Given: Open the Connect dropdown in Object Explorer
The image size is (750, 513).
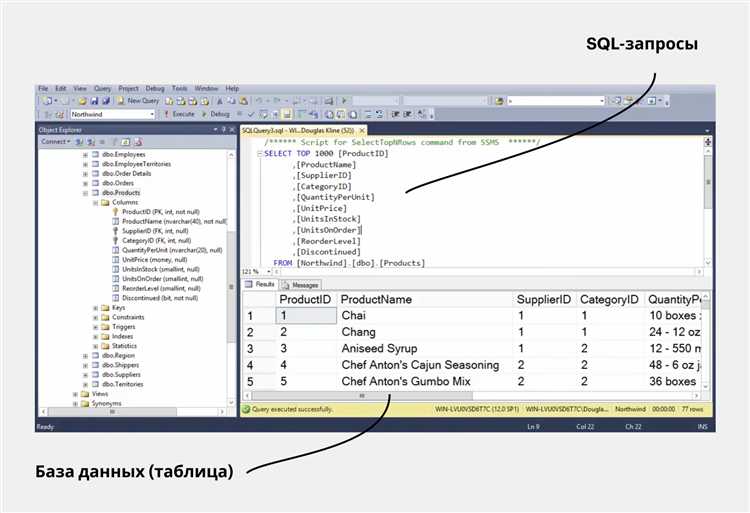Looking at the screenshot, I should pyautogui.click(x=56, y=142).
